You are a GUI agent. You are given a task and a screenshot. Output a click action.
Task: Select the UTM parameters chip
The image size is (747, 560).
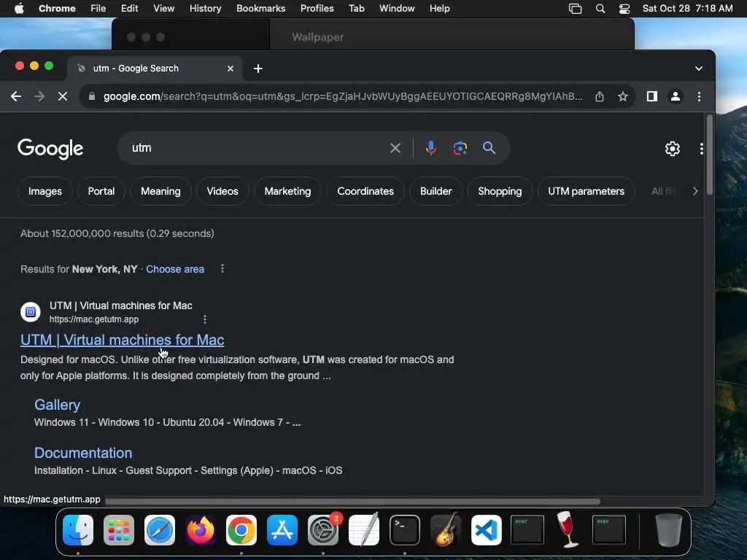pyautogui.click(x=586, y=192)
